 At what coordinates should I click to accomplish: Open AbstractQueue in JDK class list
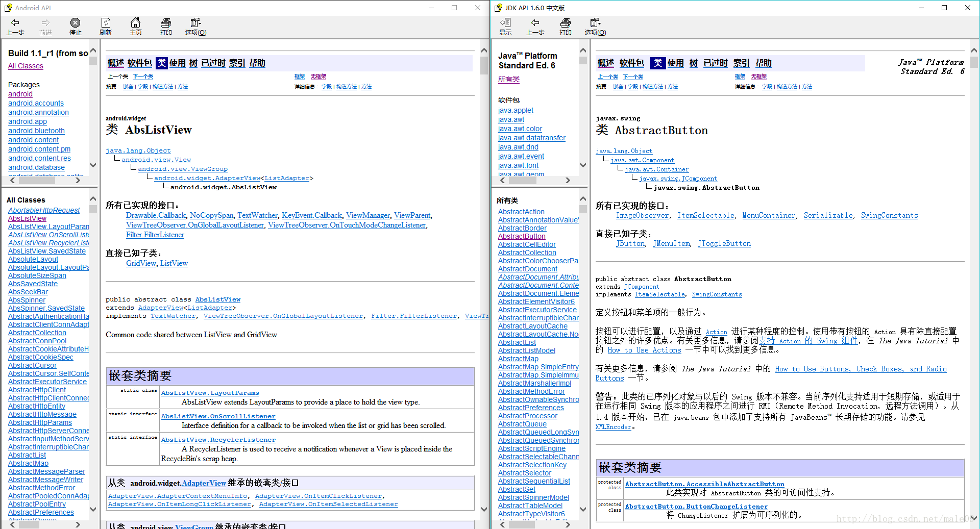tap(522, 424)
